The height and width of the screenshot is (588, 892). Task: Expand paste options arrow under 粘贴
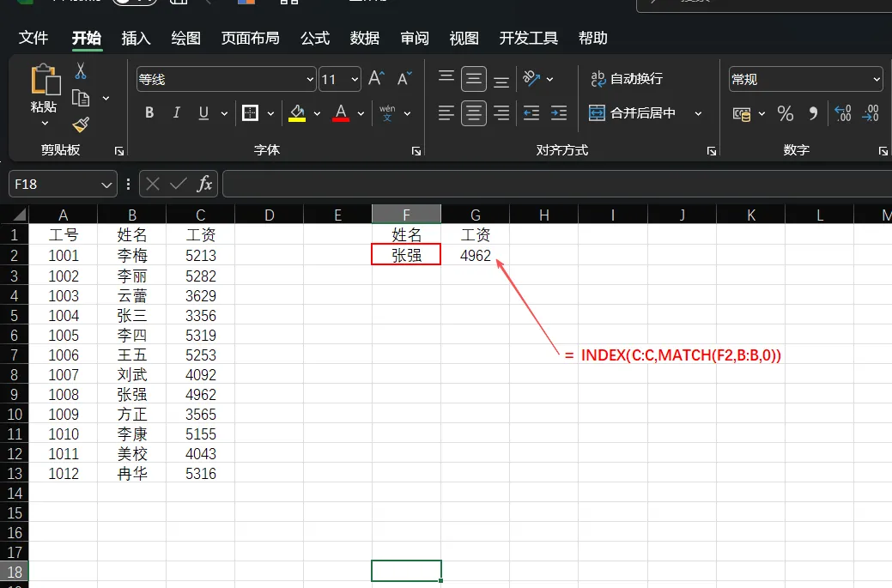click(x=45, y=123)
